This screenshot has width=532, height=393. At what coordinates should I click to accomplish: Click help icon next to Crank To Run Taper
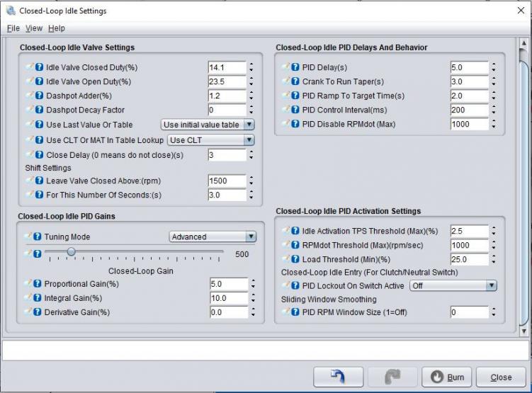click(295, 81)
